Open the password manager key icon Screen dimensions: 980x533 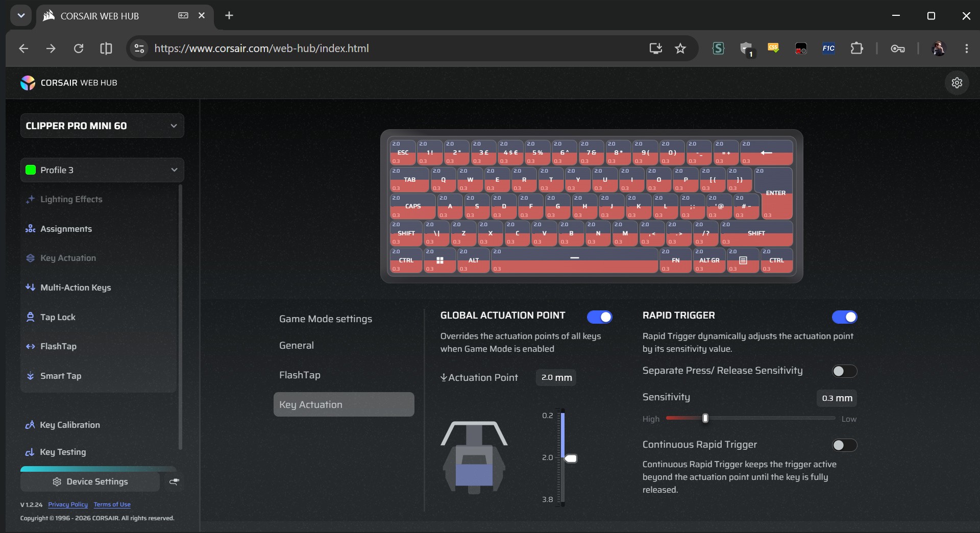pos(898,49)
